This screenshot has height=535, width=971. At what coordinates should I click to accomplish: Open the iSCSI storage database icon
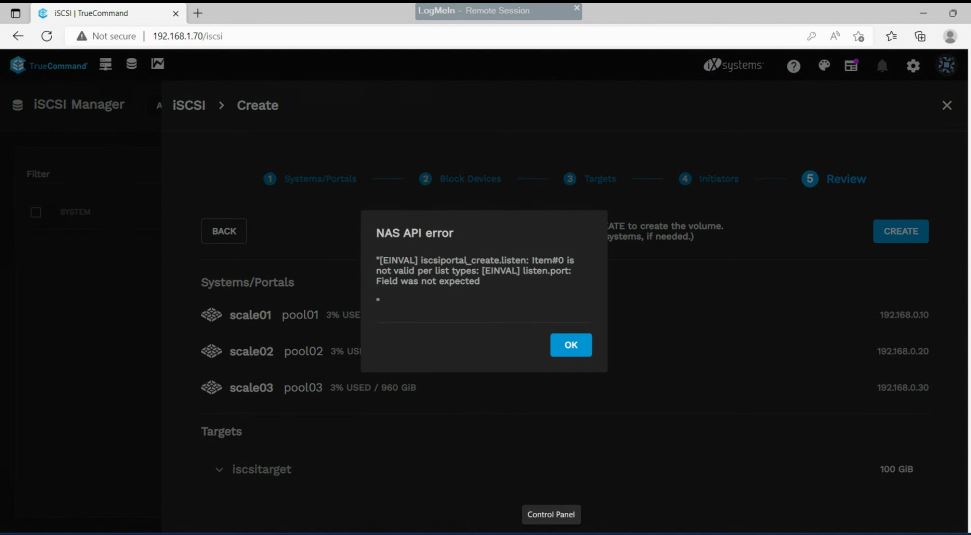coord(131,64)
